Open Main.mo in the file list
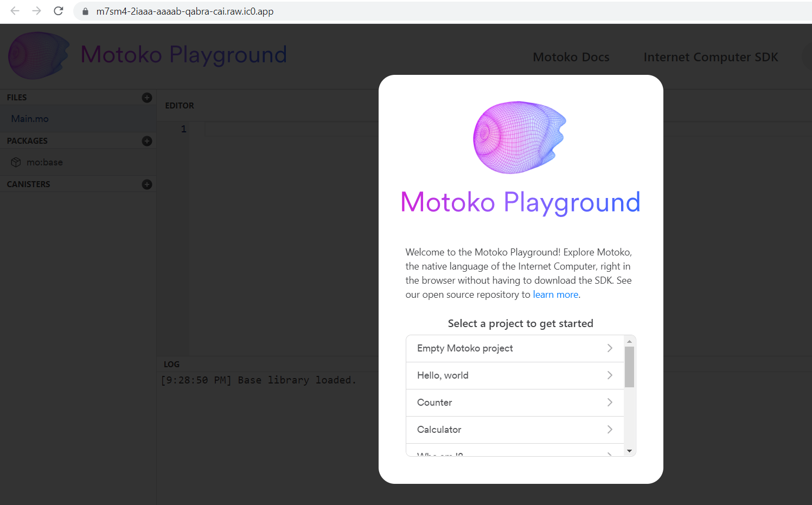Viewport: 812px width, 505px height. (x=78, y=119)
